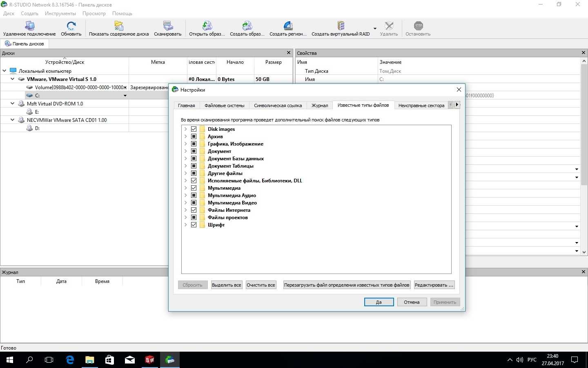Uncheck the Disk images checkbox
The image size is (588, 368).
tap(194, 129)
